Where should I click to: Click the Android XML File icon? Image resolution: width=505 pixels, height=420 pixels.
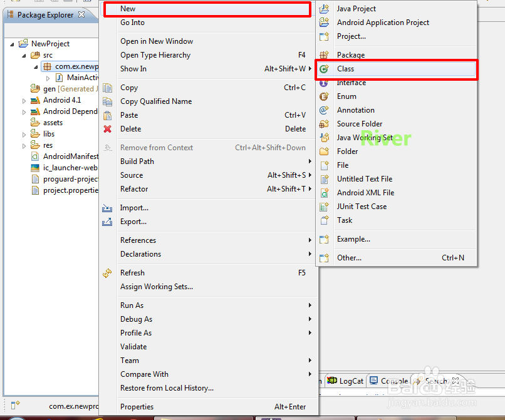tap(325, 193)
